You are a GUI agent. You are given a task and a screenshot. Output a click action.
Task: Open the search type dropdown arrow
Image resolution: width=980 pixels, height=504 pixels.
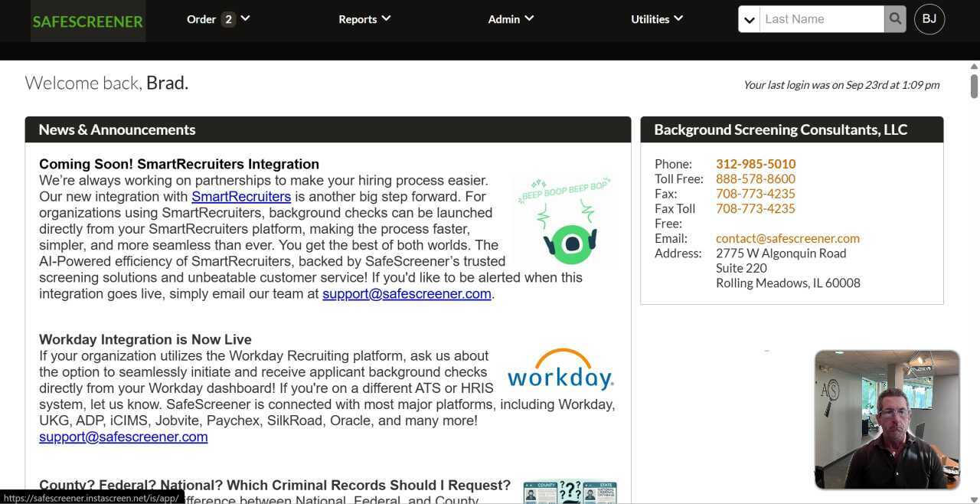pos(750,19)
